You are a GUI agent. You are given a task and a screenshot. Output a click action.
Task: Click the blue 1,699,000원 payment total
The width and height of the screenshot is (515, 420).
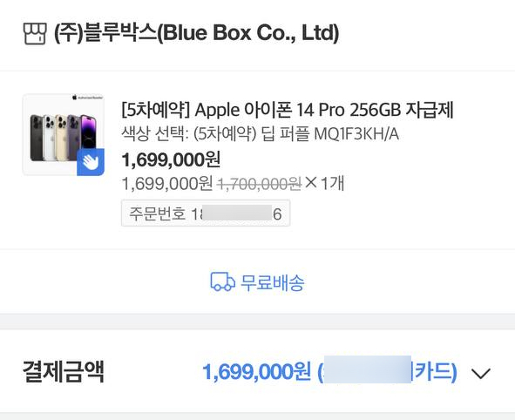tap(256, 372)
